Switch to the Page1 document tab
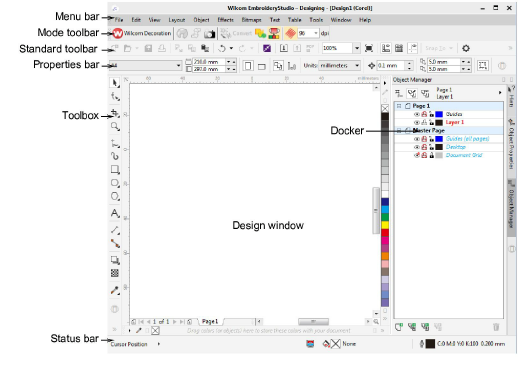 coord(210,321)
